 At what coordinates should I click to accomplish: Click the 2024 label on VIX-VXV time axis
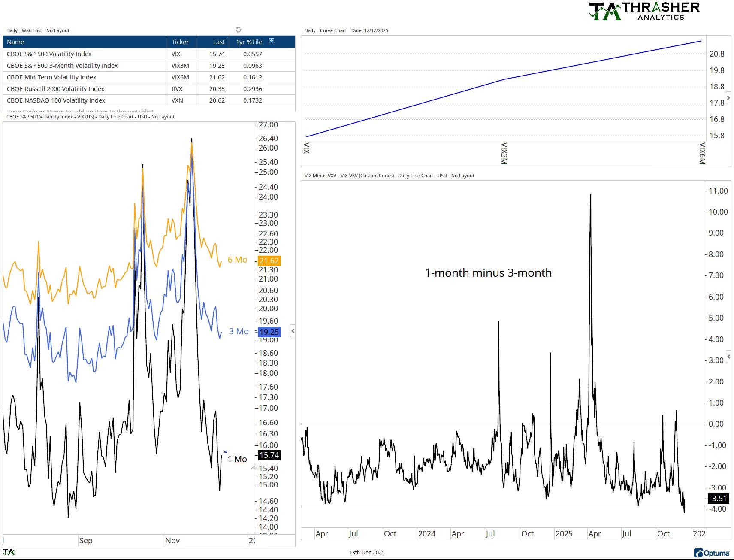point(427,534)
